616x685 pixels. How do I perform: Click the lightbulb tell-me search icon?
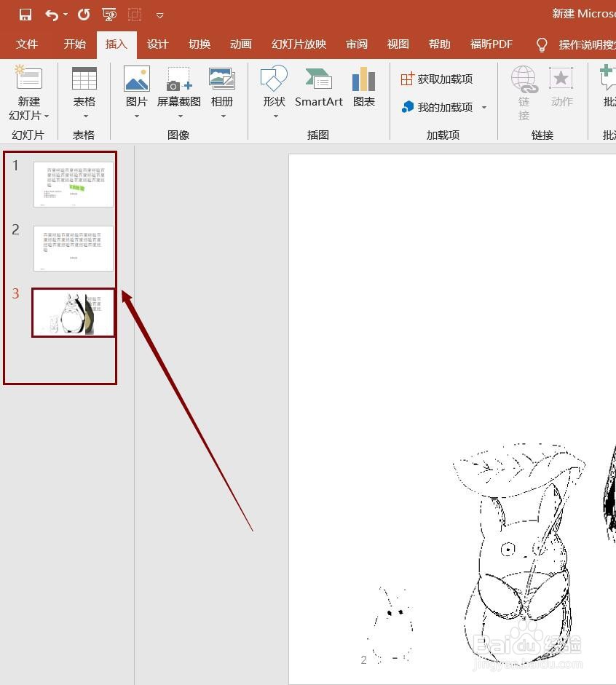tap(542, 44)
